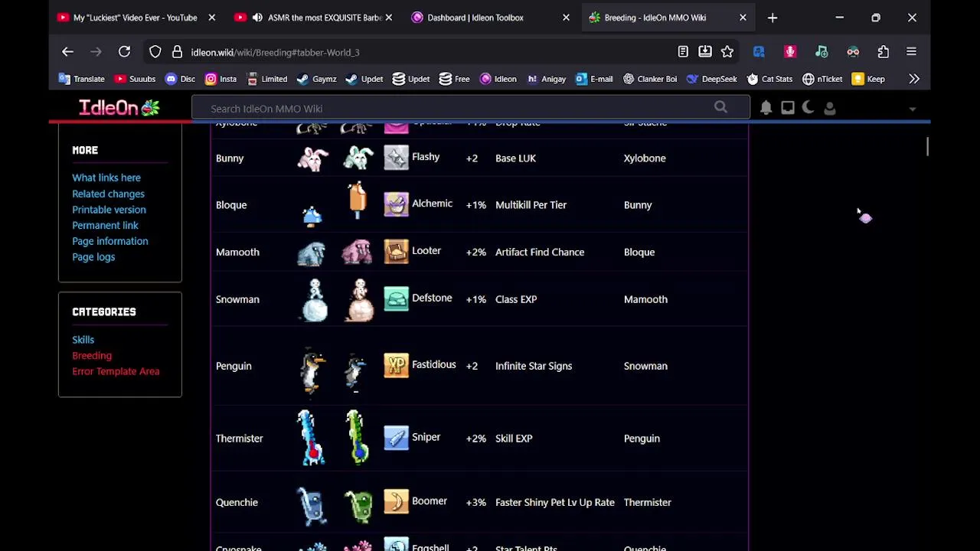Screen dimensions: 980x551
Task: Click the browser address bar URL
Action: (275, 52)
